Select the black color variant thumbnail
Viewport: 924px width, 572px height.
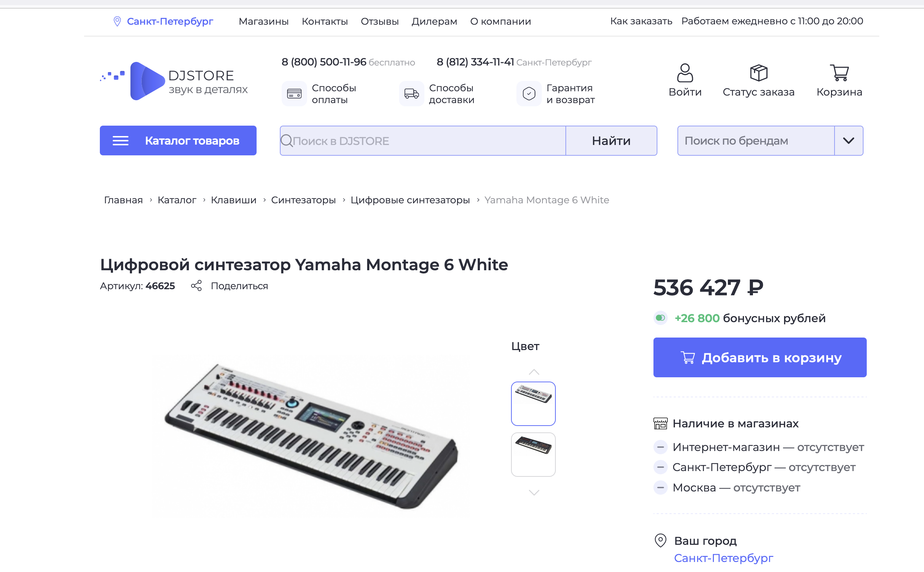click(533, 454)
